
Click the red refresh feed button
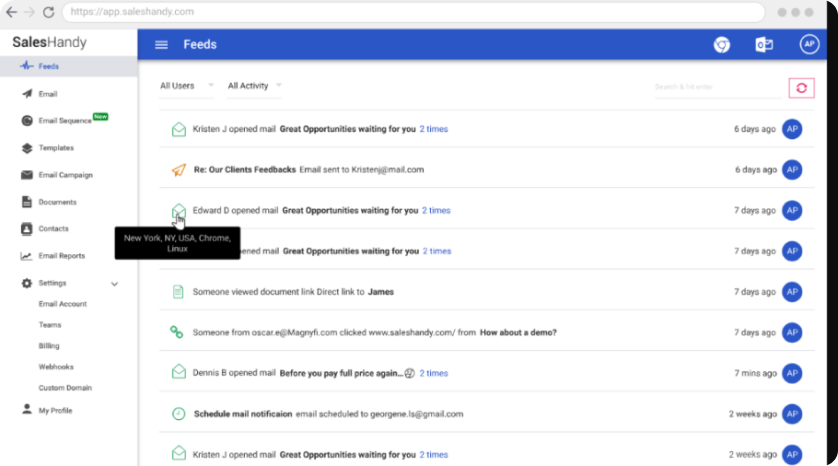(801, 88)
